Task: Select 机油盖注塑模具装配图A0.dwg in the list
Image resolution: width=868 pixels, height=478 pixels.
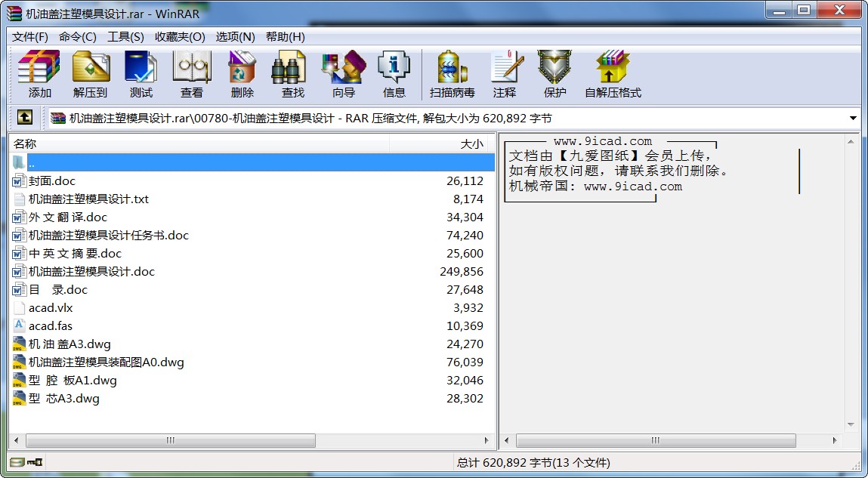Action: pos(106,362)
